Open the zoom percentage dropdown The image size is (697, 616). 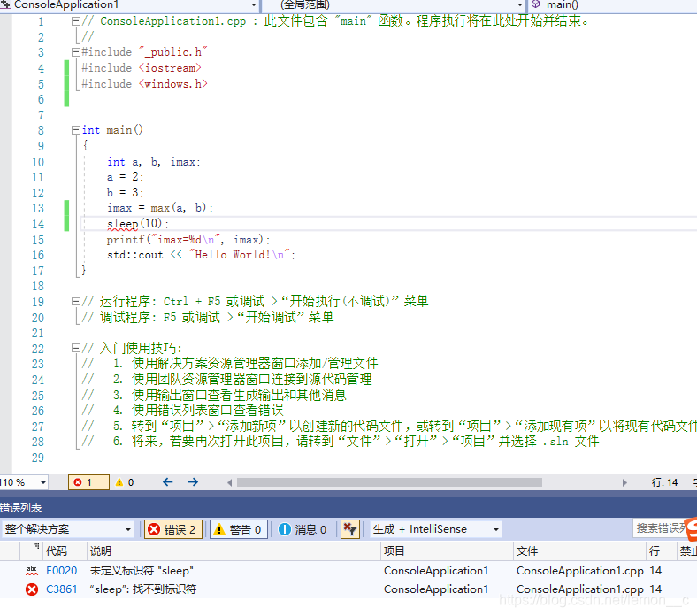coord(43,482)
